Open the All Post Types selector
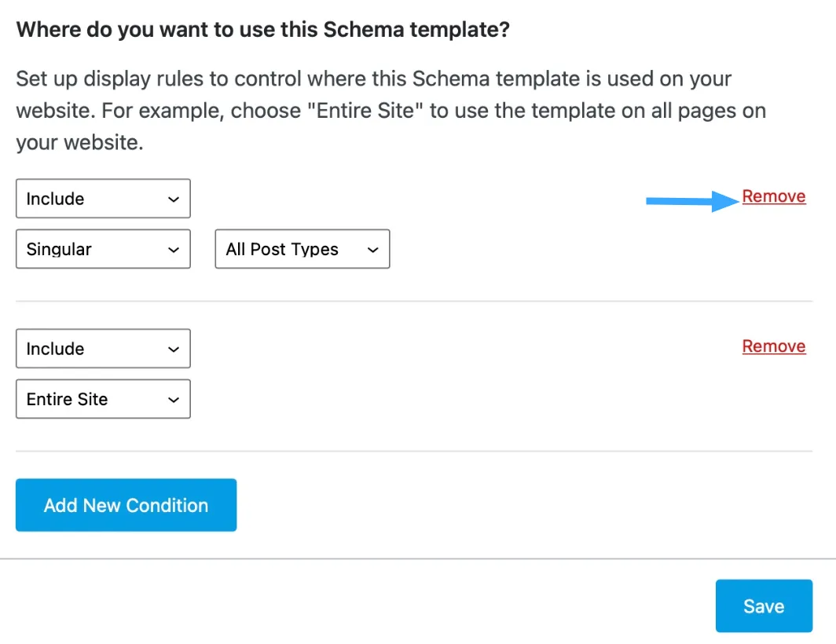The image size is (836, 644). click(302, 250)
